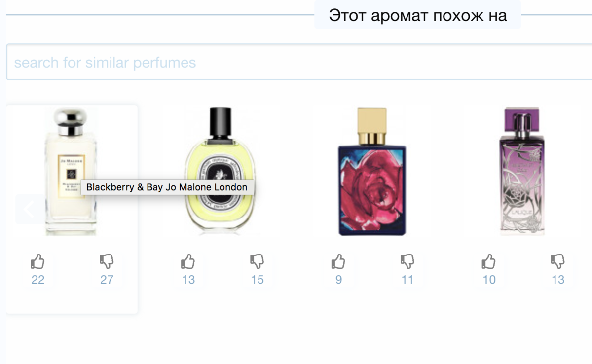Viewport: 592px width, 364px height.
Task: Thumbs up the Diptyque yellow perfume
Action: pos(188,261)
